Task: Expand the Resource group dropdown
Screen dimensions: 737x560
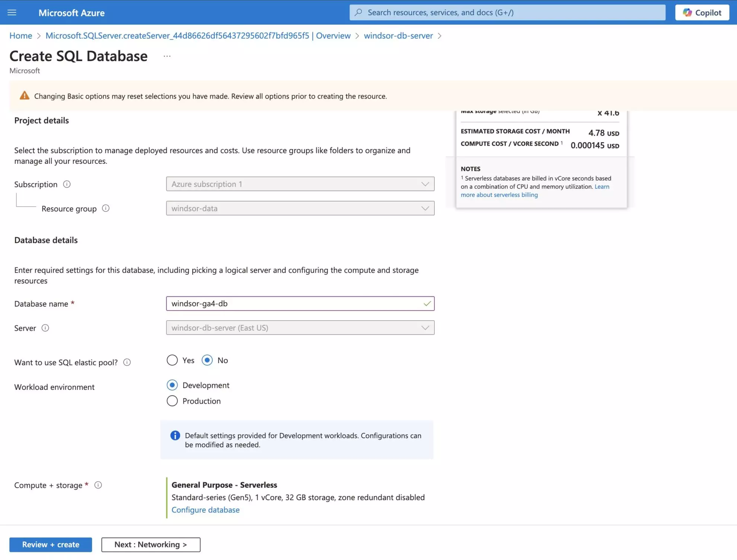Action: point(300,208)
